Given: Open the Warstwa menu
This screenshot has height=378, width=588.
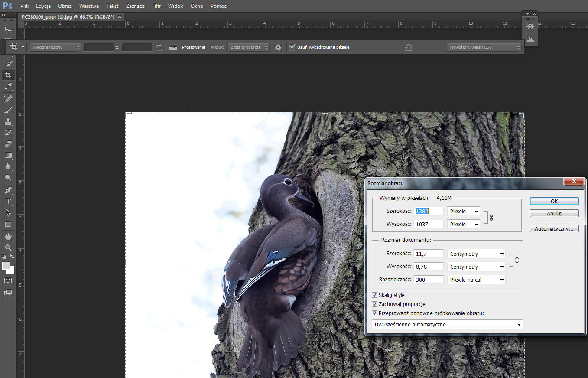Looking at the screenshot, I should [89, 6].
